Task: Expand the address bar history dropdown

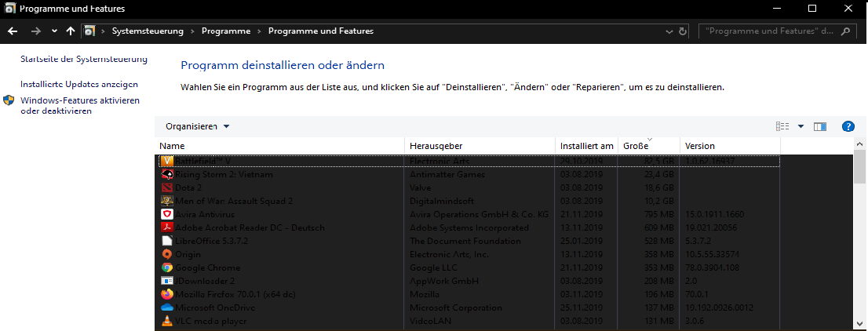Action: tap(669, 31)
